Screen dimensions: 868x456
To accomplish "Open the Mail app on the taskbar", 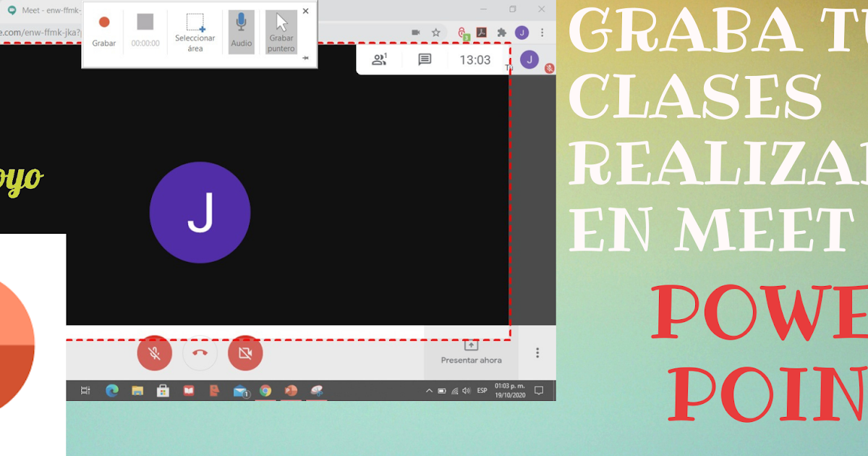I will click(x=240, y=391).
